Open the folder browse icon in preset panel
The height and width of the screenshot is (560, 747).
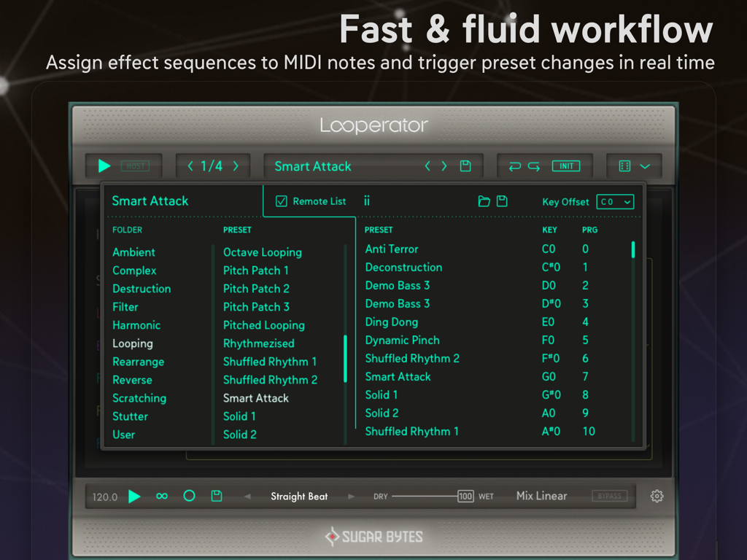point(484,201)
